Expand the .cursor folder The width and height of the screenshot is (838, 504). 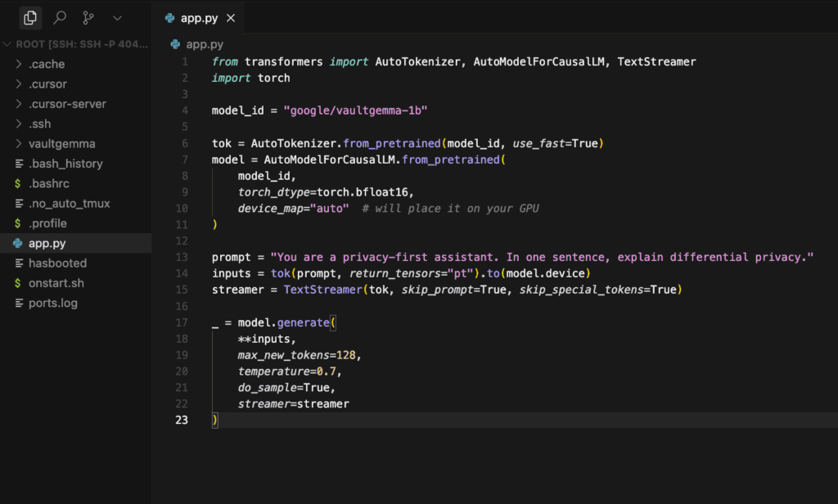pos(76,84)
